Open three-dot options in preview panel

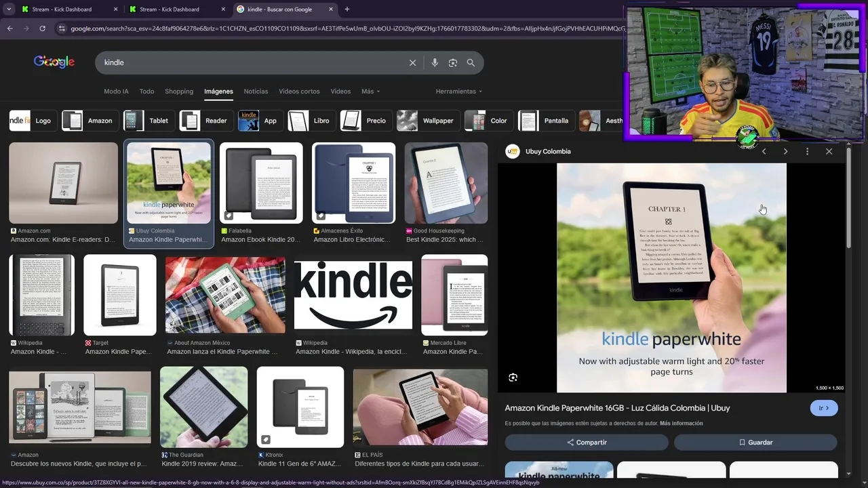pyautogui.click(x=807, y=151)
